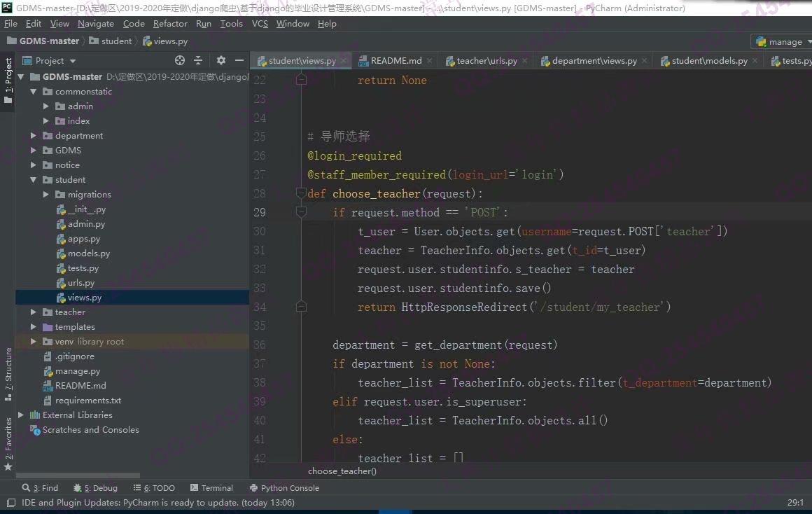Open the Python Console tool window
Viewport: 812px width, 514px height.
pyautogui.click(x=284, y=488)
